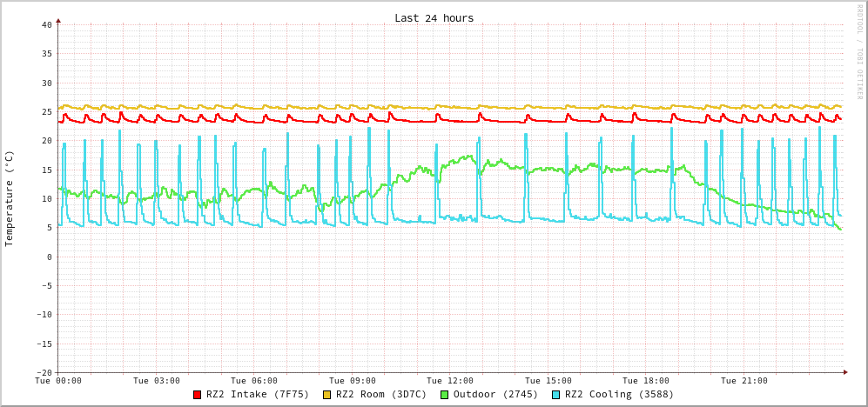Click the "Tue 18:00" time axis label
868x407 pixels.
(646, 381)
